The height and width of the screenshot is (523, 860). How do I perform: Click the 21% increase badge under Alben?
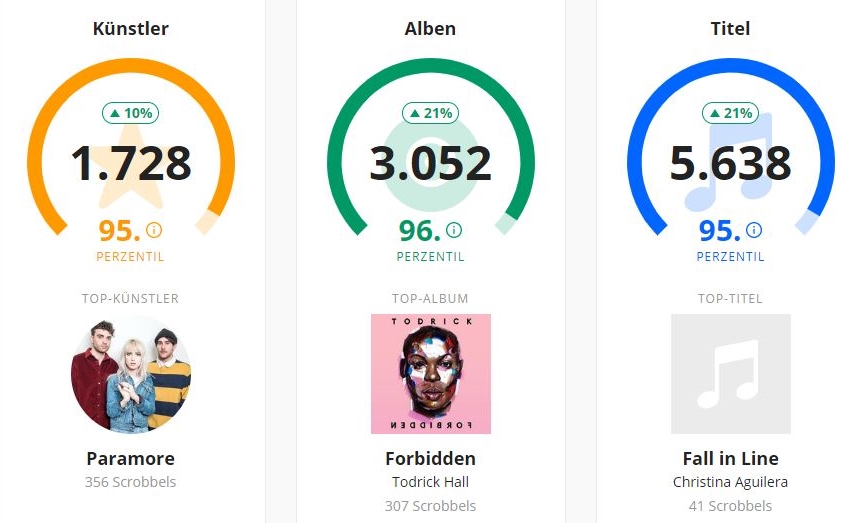pos(431,113)
